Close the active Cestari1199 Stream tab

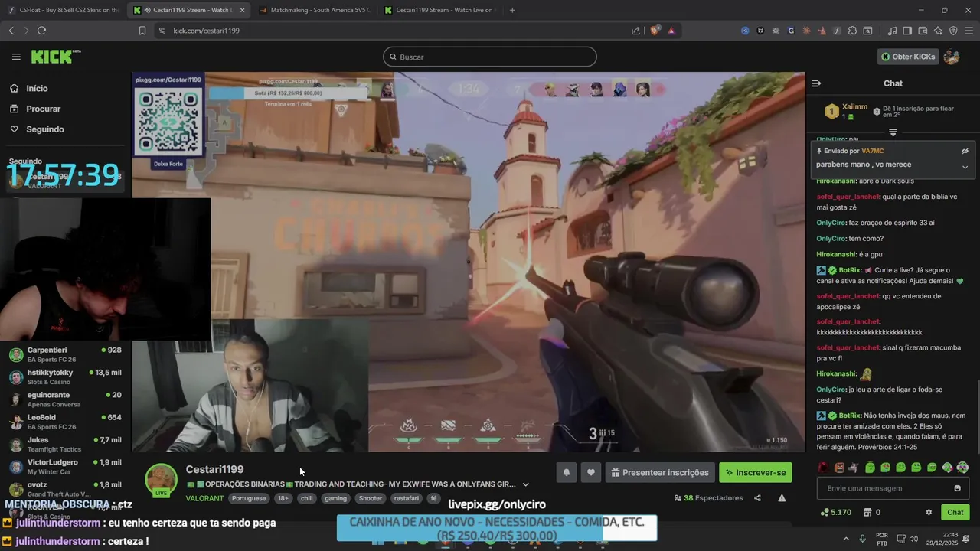tap(243, 10)
